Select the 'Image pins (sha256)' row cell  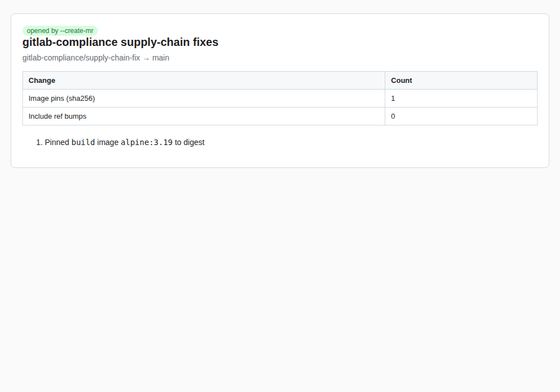(x=204, y=98)
